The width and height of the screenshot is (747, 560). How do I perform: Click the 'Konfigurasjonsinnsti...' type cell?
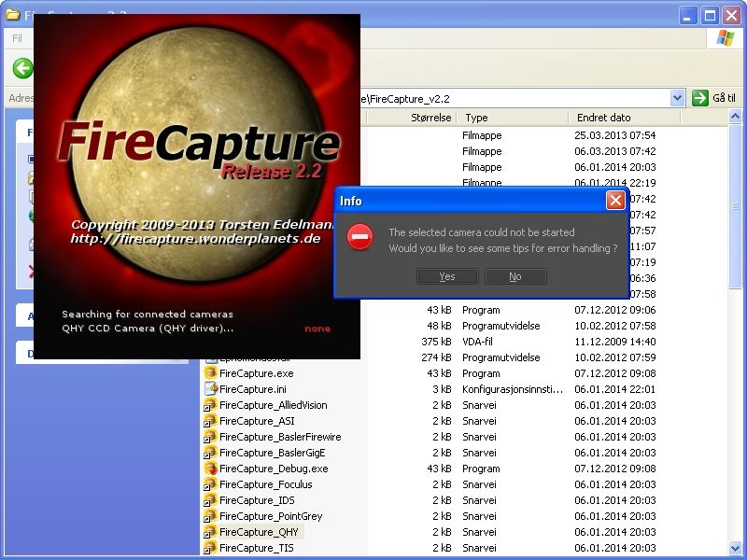(513, 389)
